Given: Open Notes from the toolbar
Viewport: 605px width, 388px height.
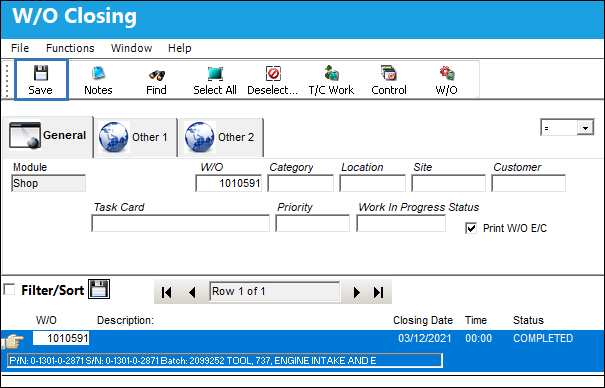Looking at the screenshot, I should [x=98, y=80].
